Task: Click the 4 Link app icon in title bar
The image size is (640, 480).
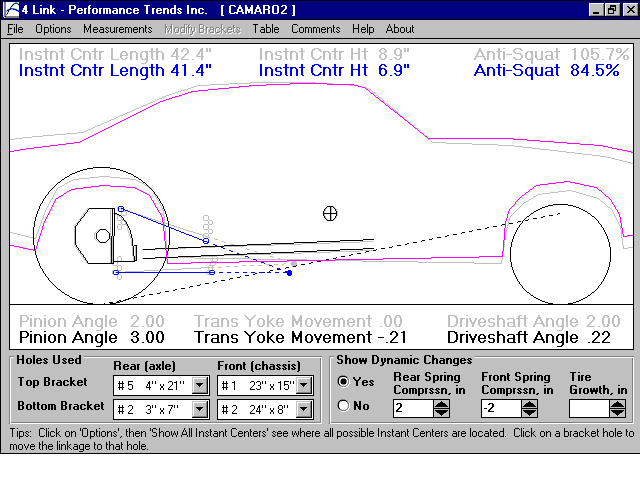Action: 11,9
